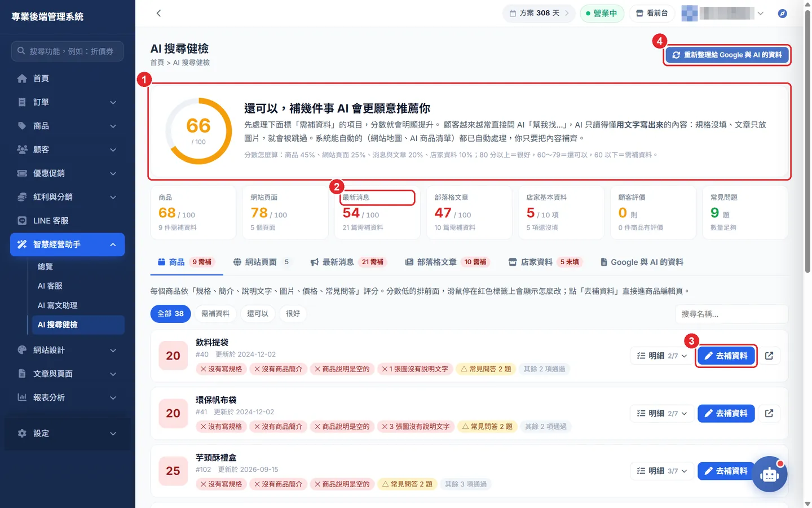812x508 pixels.
Task: Click the 文章與頁面 document icon
Action: (22, 374)
